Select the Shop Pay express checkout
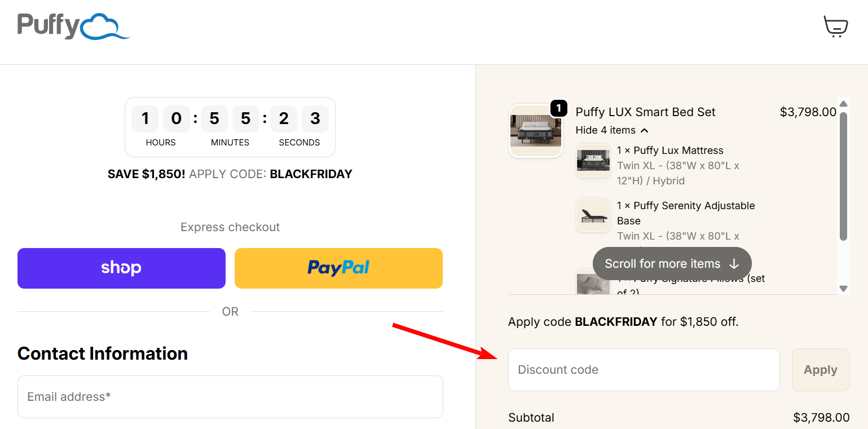868x429 pixels. coord(121,268)
